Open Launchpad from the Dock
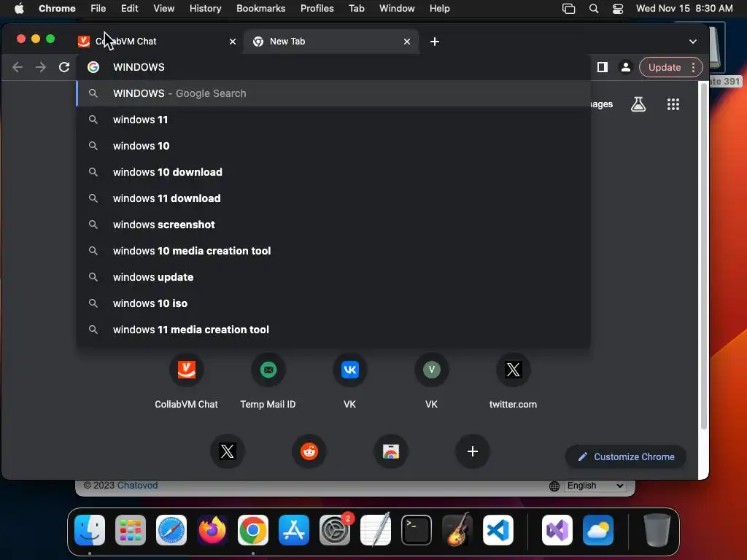The width and height of the screenshot is (747, 560). click(x=131, y=529)
